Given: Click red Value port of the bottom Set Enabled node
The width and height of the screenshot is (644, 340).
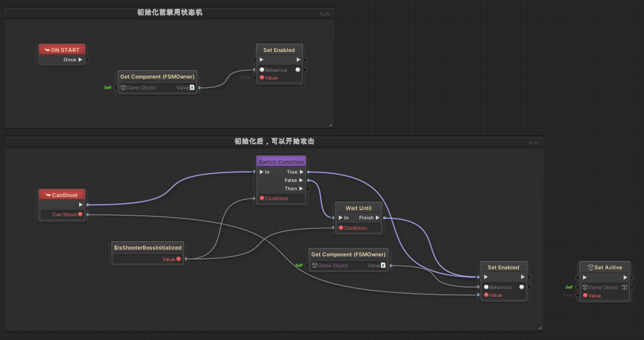Looking at the screenshot, I should coord(486,295).
